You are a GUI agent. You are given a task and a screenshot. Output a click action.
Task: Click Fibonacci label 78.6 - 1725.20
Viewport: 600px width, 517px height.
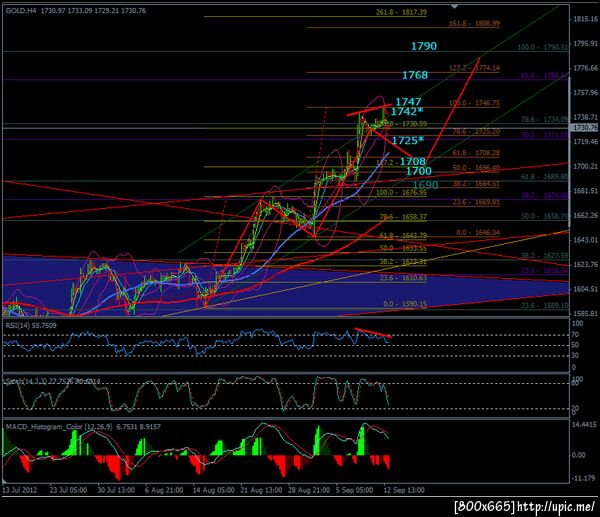[476, 131]
